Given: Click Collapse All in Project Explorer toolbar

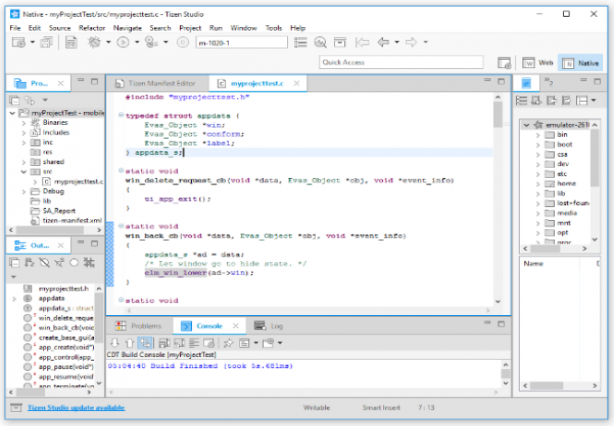Looking at the screenshot, I should pos(16,101).
